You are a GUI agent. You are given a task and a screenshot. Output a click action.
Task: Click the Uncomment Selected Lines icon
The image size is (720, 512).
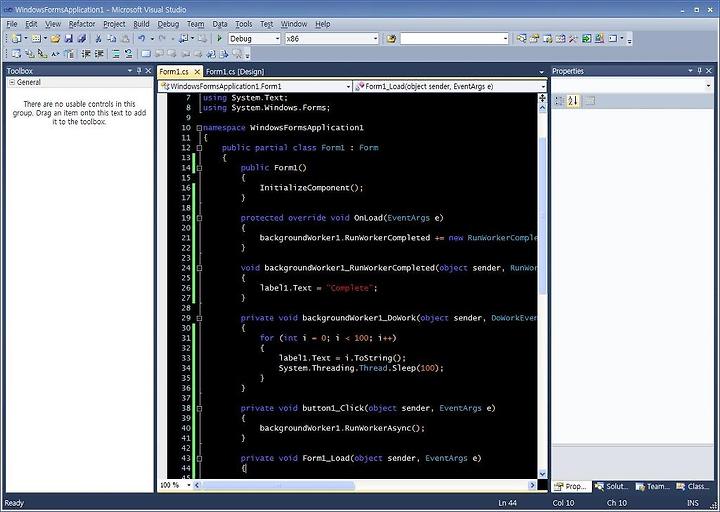click(129, 54)
